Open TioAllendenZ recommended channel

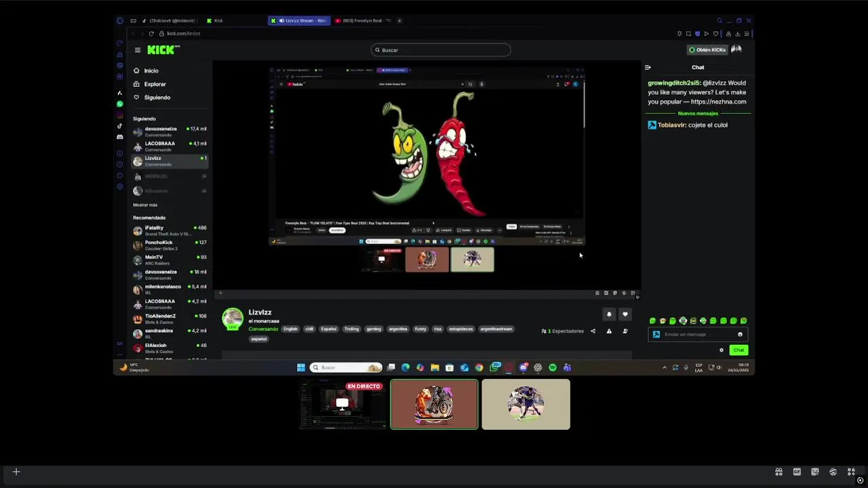point(170,319)
